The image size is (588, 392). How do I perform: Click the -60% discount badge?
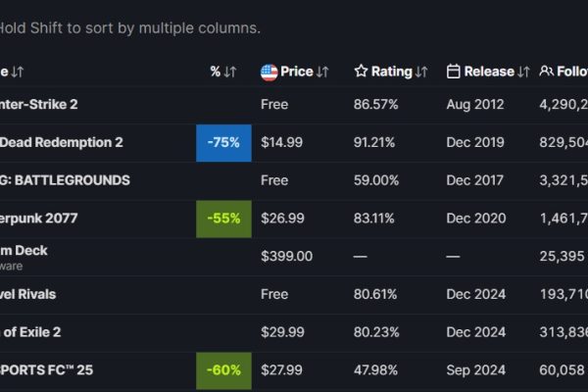[x=223, y=370]
